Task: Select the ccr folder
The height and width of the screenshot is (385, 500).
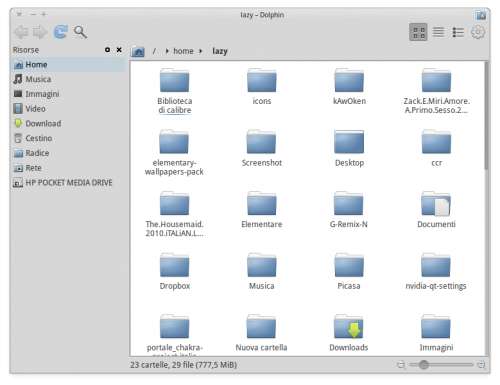Action: 436,148
